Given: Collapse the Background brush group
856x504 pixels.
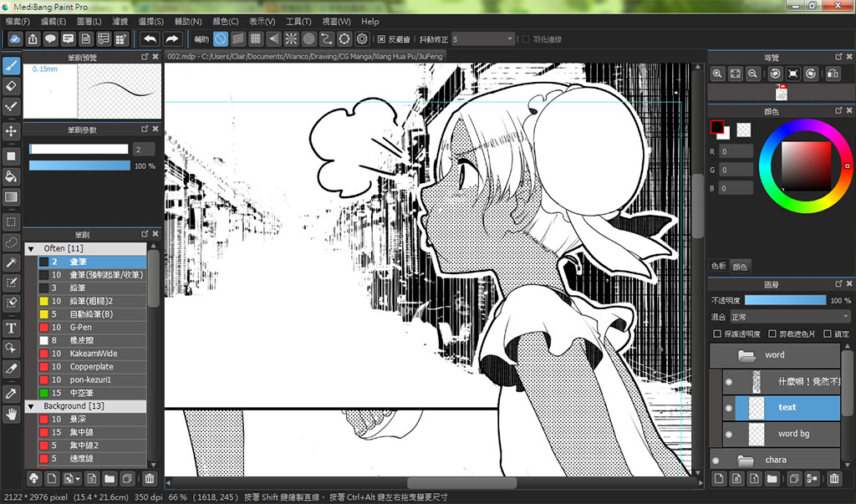Looking at the screenshot, I should [x=31, y=406].
